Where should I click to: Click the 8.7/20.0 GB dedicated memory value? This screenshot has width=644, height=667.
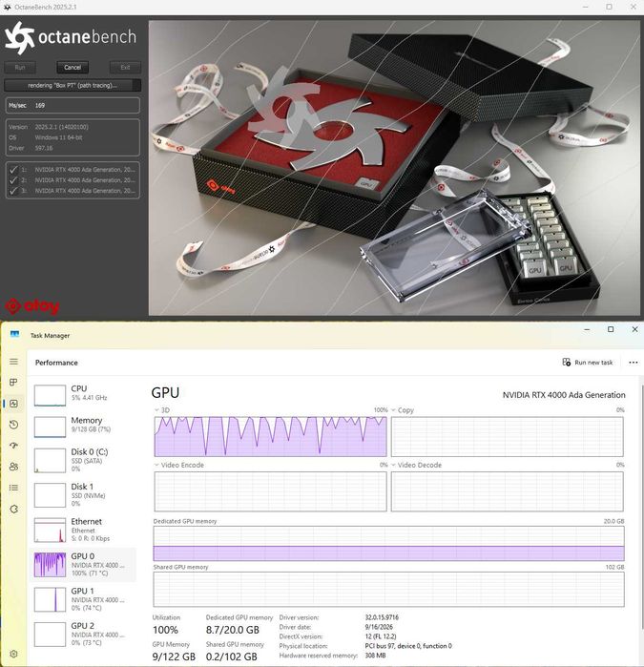pos(232,630)
